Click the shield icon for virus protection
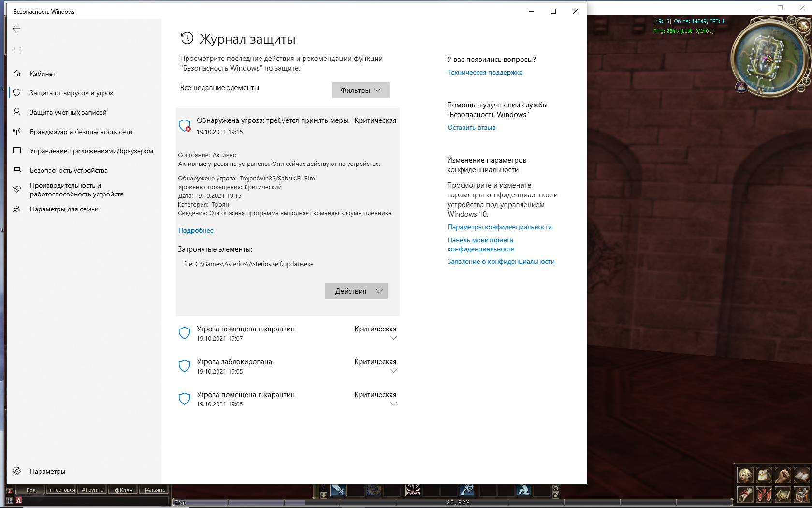This screenshot has width=812, height=508. (17, 92)
